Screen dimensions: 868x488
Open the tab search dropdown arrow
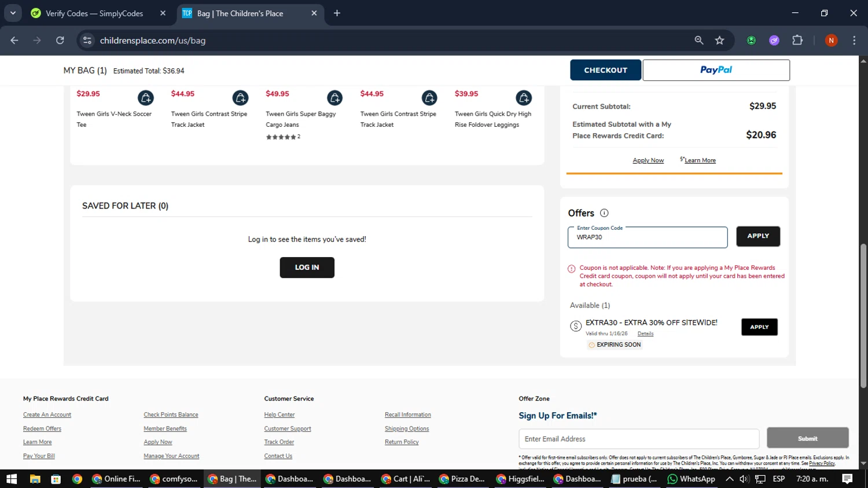[x=13, y=13]
